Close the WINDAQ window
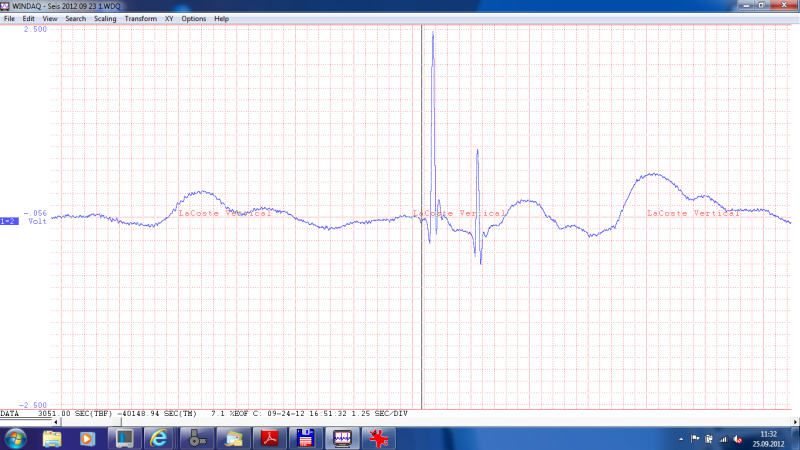The image size is (800, 450). 784,5
